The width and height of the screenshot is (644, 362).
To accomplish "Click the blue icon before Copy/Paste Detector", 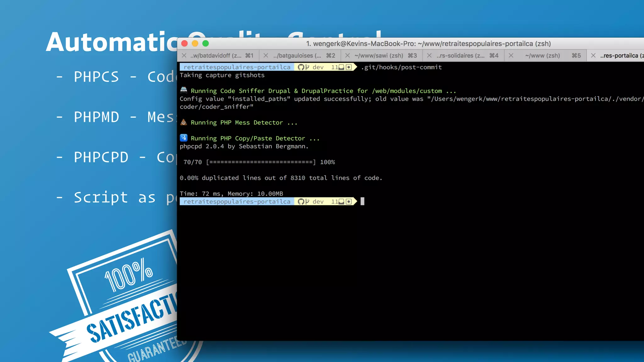I will 184,138.
